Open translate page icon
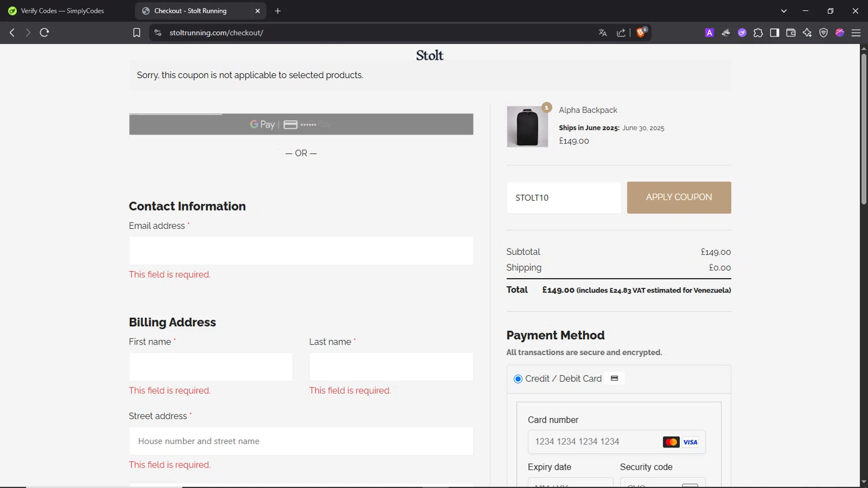 [602, 33]
